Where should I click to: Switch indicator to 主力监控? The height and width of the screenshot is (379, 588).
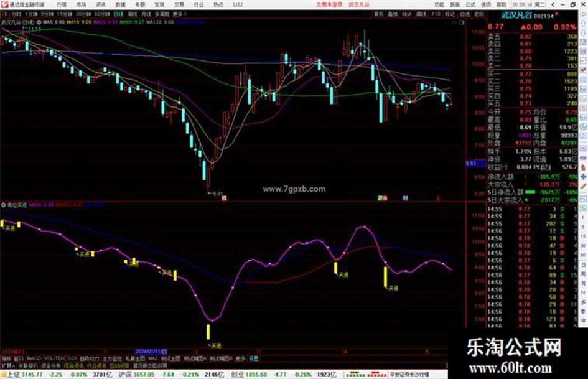pos(113,358)
